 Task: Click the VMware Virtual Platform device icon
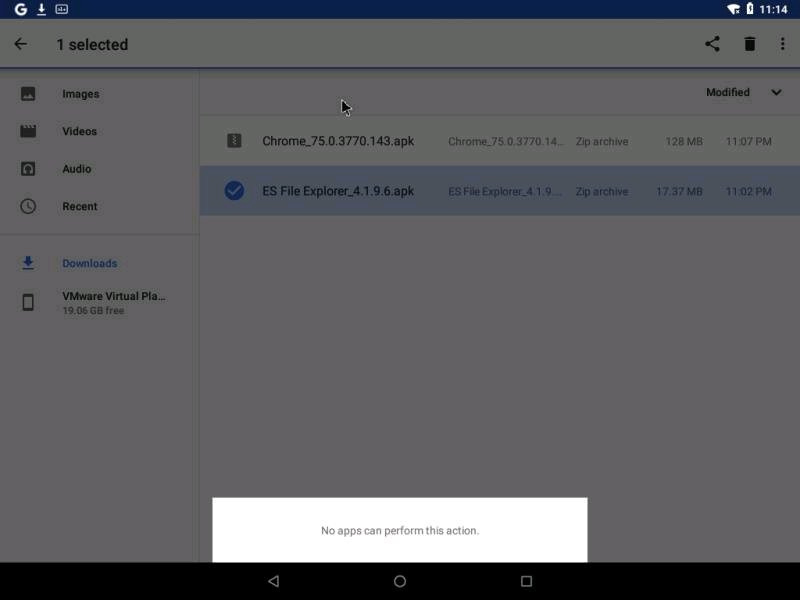[28, 302]
